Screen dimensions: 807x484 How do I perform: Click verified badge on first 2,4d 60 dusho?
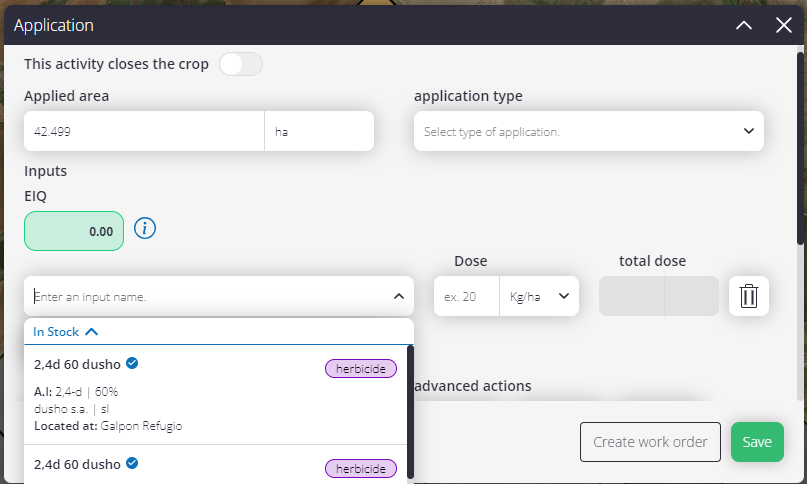pyautogui.click(x=132, y=363)
